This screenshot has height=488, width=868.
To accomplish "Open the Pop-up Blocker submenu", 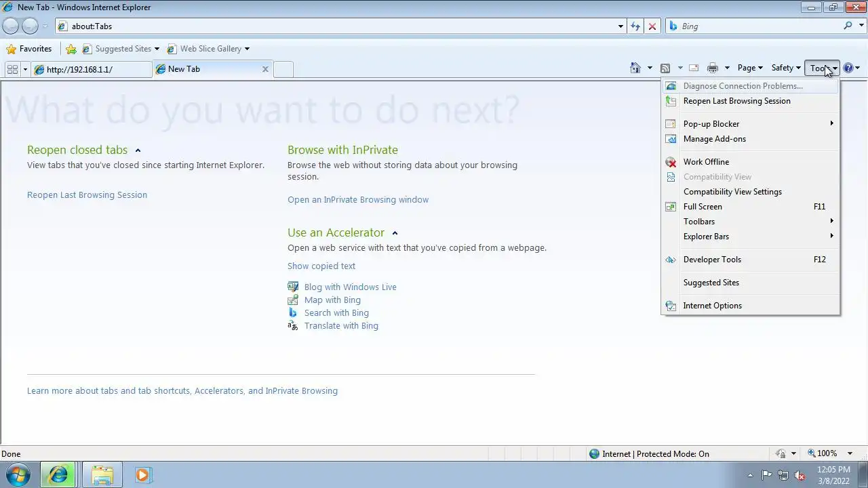I will tap(751, 124).
